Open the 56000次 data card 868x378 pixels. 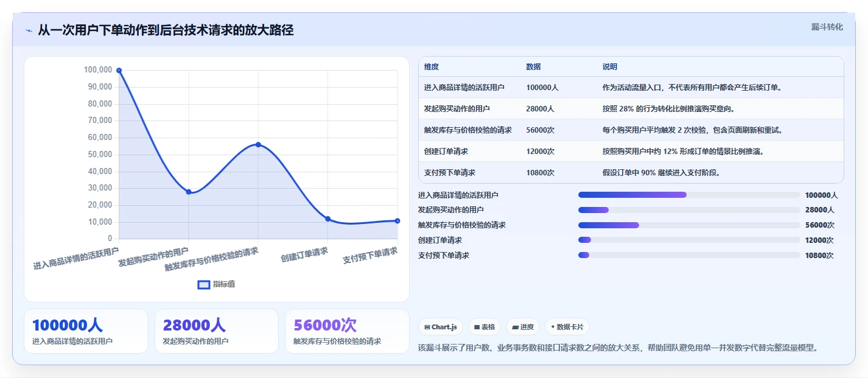[x=347, y=331]
